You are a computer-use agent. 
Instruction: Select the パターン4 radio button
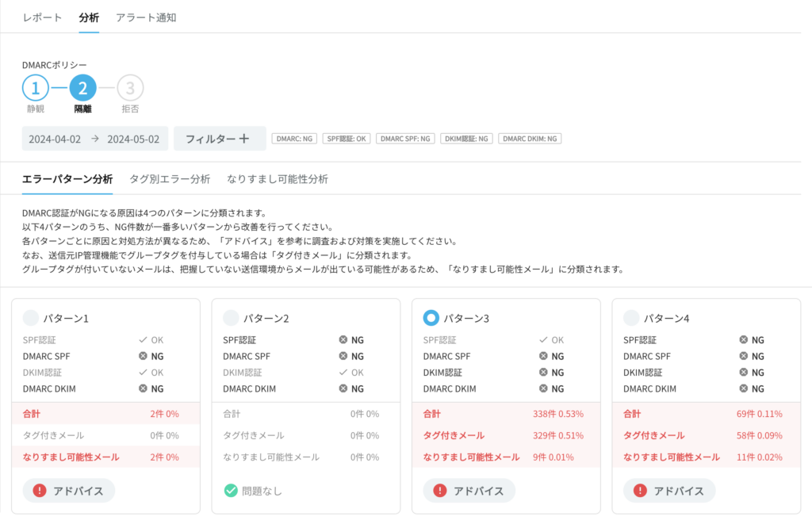click(x=631, y=318)
